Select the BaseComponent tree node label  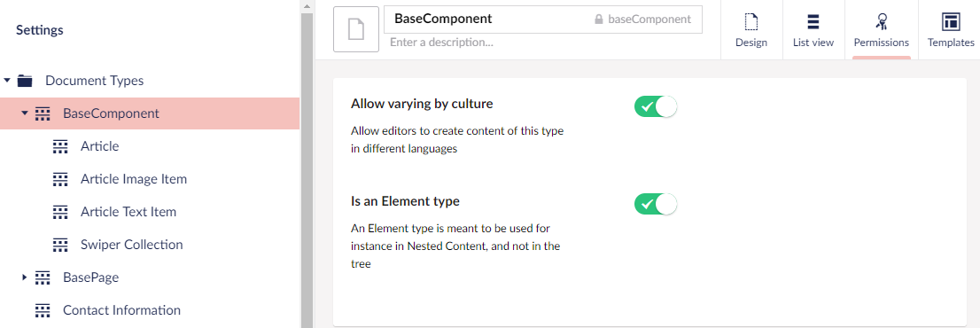pos(112,113)
